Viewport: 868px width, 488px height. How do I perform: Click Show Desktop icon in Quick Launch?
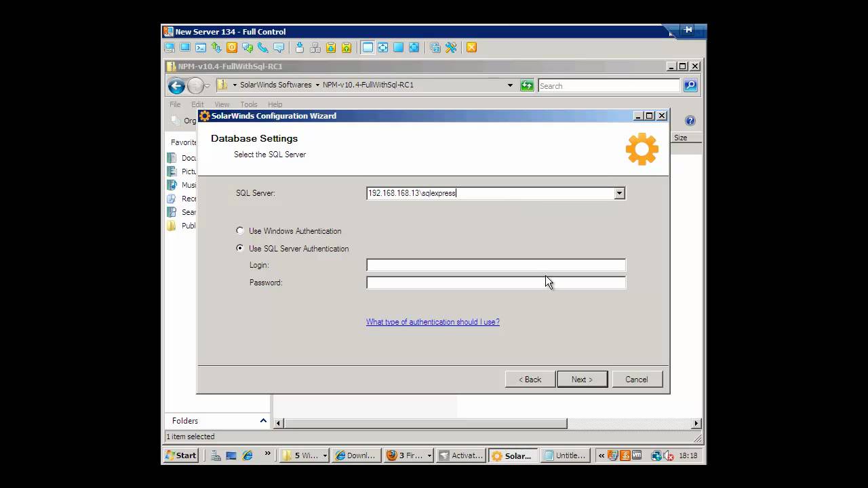[231, 455]
